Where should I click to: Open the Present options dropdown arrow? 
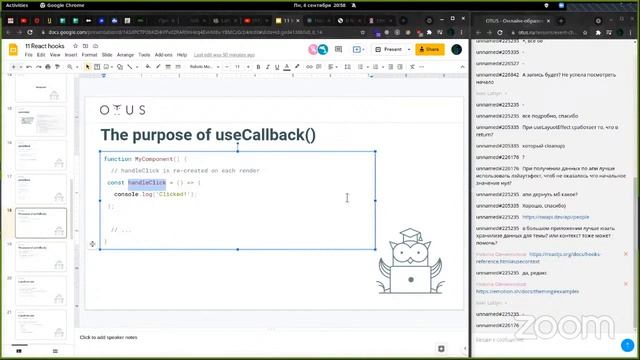click(409, 49)
